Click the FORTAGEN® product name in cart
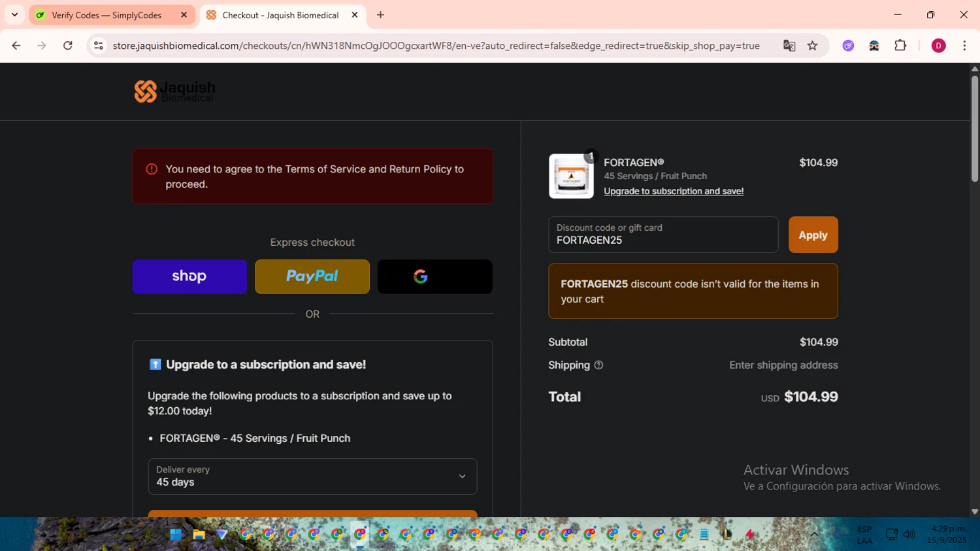 [x=634, y=163]
